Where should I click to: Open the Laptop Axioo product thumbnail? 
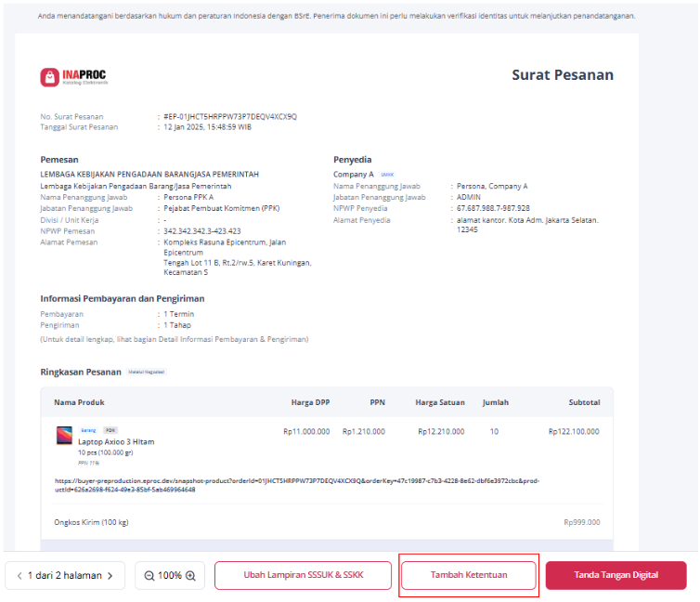pos(64,436)
